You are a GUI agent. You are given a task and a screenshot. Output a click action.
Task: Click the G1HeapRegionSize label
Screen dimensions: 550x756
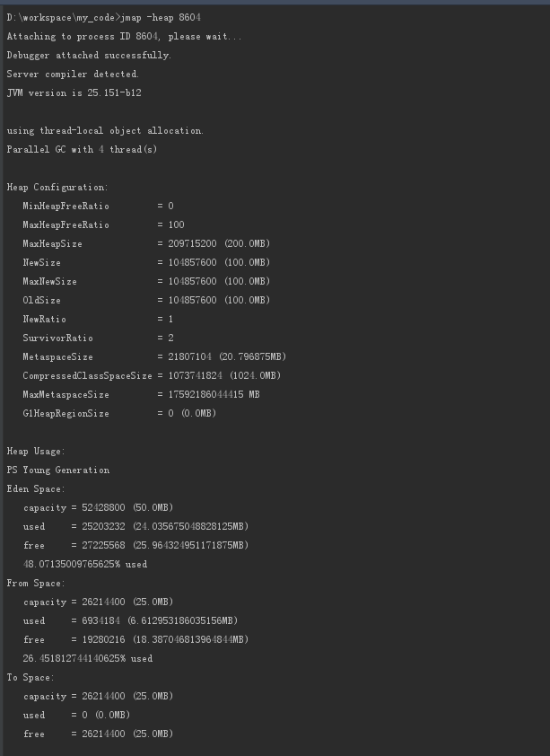(x=66, y=413)
